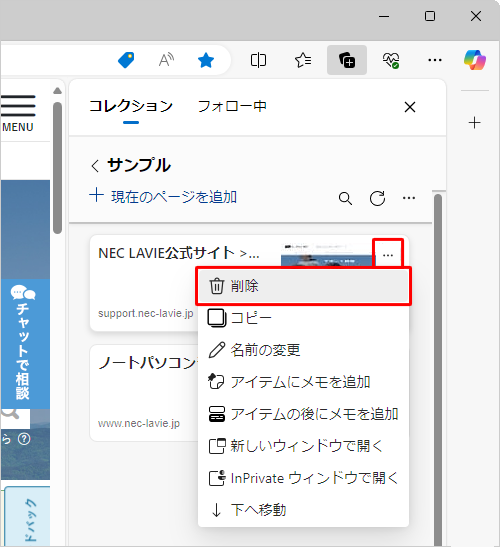
Task: Open Edge Settings and more menu
Action: pyautogui.click(x=435, y=60)
